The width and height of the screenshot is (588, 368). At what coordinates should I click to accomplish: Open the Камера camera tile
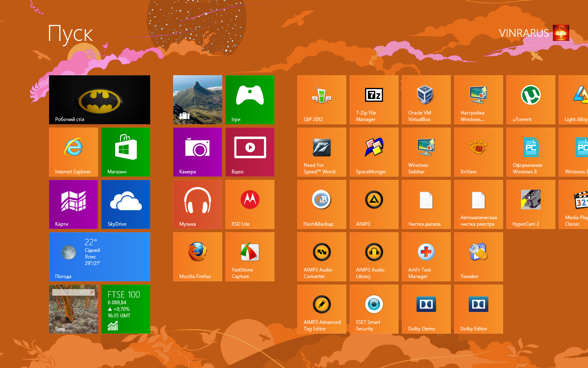(x=198, y=152)
